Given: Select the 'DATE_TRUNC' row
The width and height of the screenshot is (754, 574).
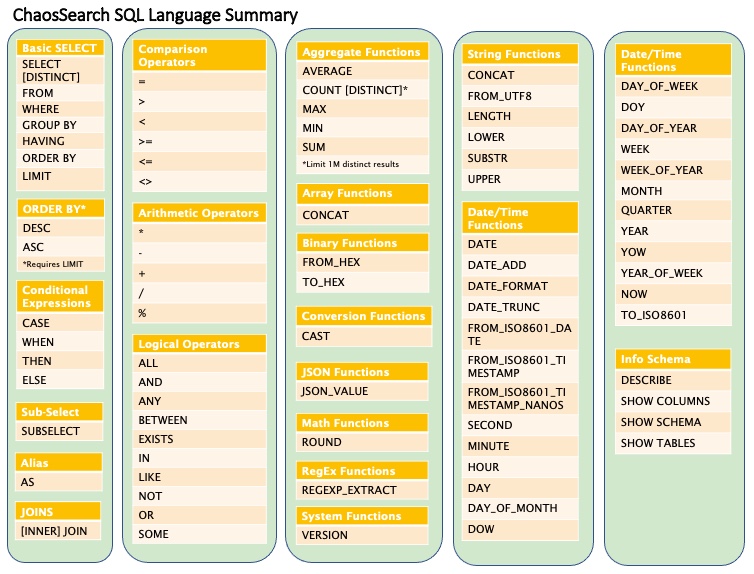Looking at the screenshot, I should [x=520, y=307].
